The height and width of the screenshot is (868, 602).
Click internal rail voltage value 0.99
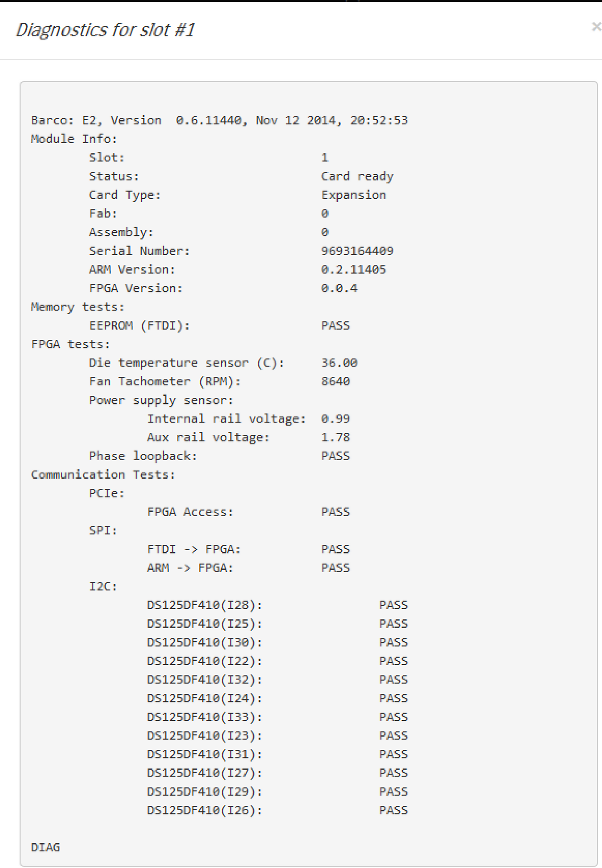335,419
